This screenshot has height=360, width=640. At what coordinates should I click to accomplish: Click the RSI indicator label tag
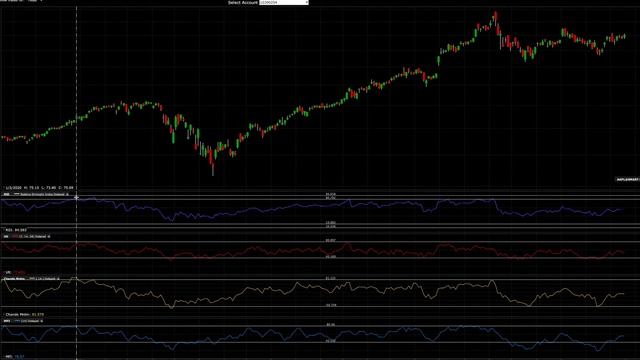coord(7,194)
